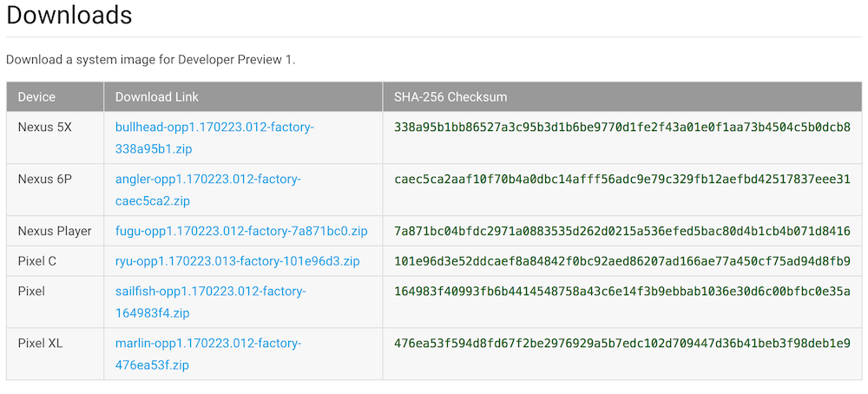This screenshot has height=394, width=868.
Task: Click the marlin-opp1 factory zip link
Action: click(x=208, y=344)
